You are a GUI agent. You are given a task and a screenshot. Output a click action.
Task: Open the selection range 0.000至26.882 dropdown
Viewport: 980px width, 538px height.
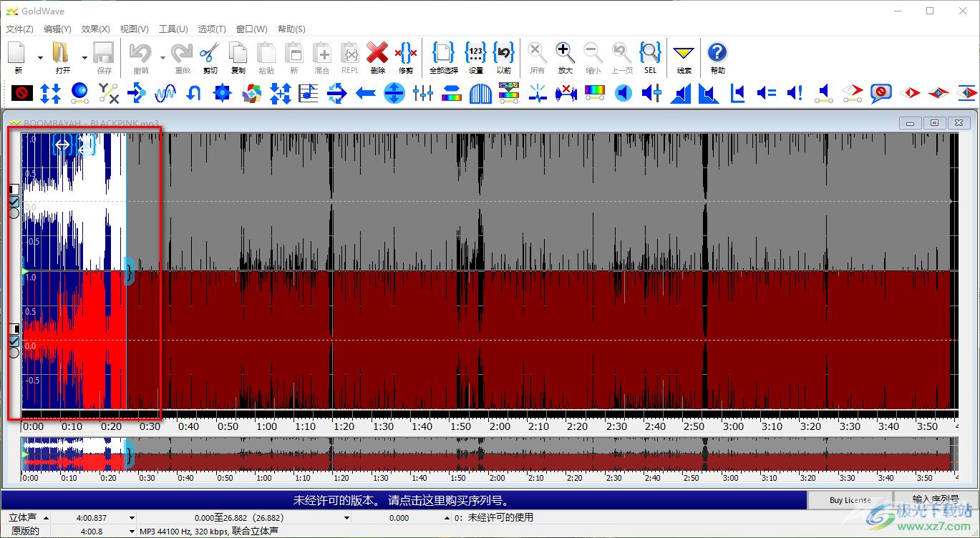346,517
